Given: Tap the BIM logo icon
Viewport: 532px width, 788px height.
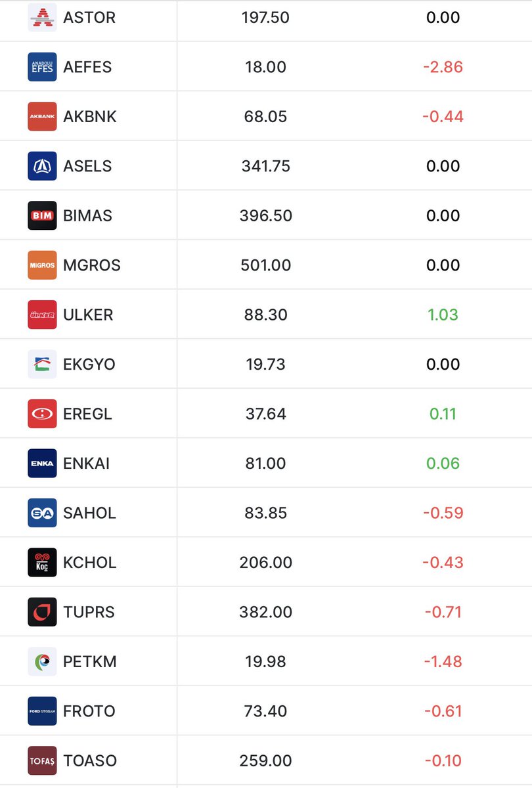Looking at the screenshot, I should point(42,215).
